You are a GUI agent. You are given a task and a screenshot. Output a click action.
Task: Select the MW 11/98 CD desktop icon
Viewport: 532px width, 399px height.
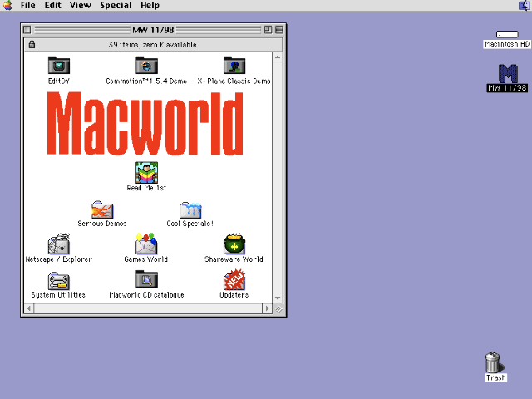[x=508, y=73]
